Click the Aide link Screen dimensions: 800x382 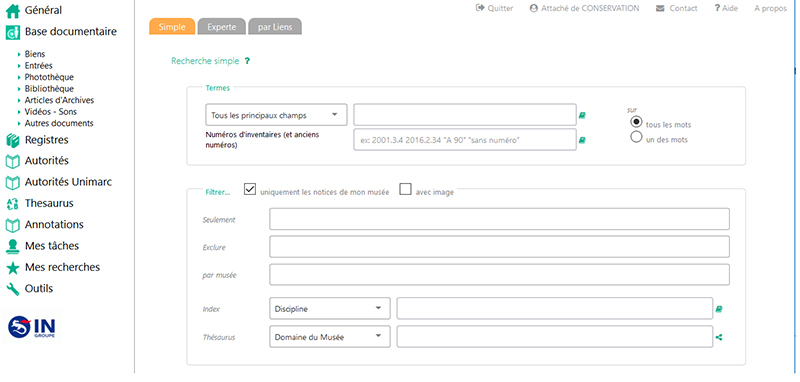tap(730, 8)
